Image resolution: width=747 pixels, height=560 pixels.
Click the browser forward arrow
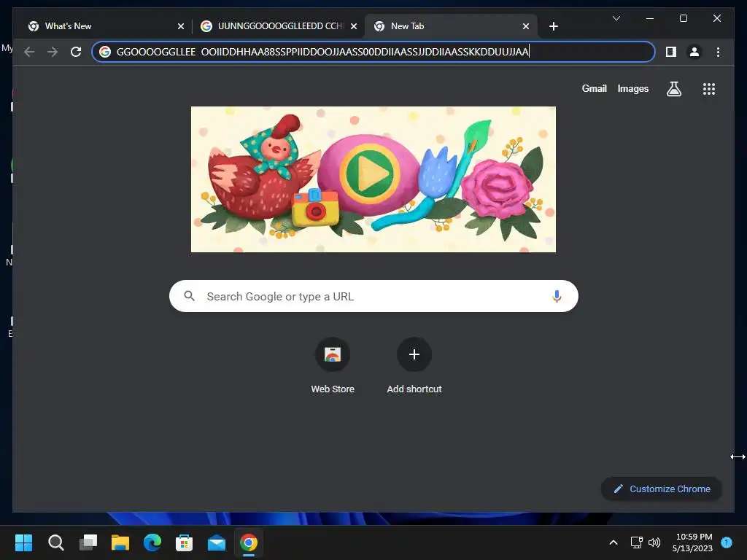(x=53, y=52)
